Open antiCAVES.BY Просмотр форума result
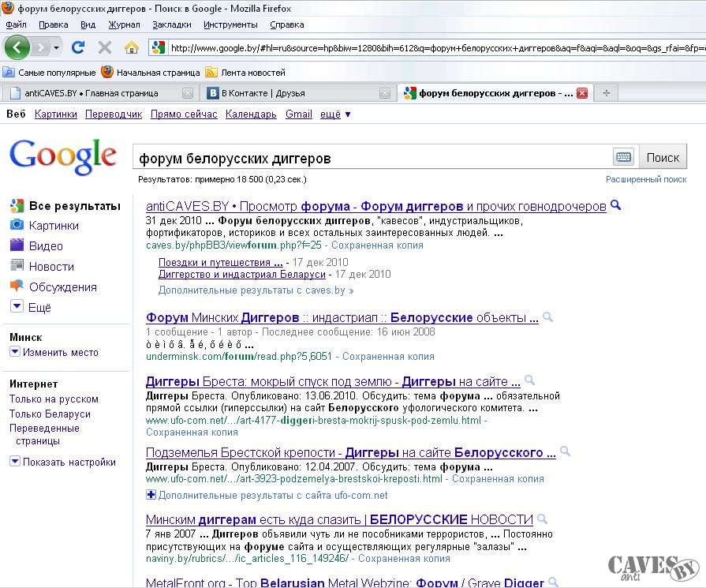 [376, 206]
